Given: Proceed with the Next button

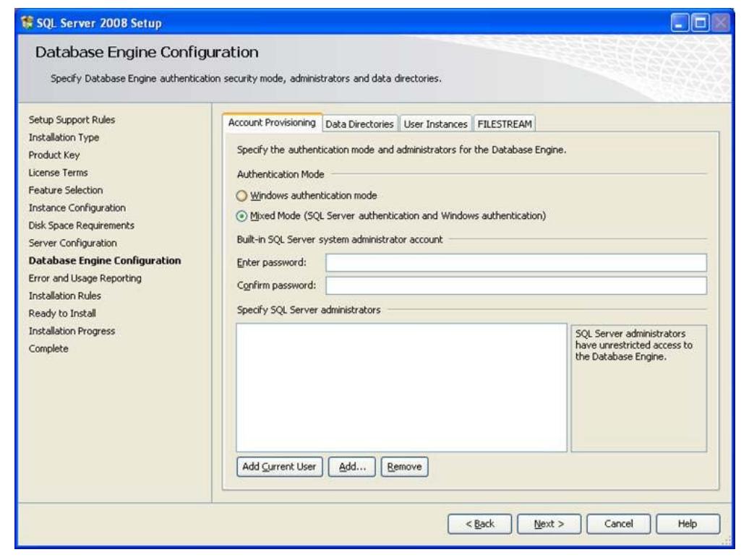Looking at the screenshot, I should 549,524.
